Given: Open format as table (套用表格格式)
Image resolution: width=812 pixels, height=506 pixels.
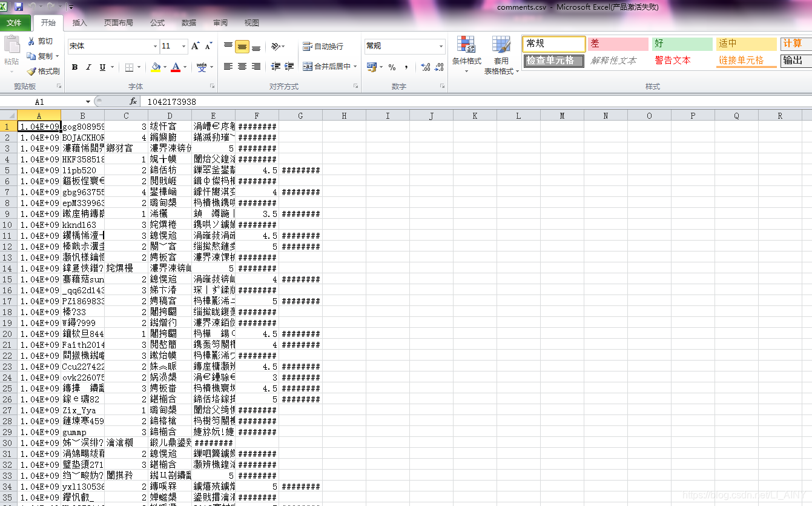Looking at the screenshot, I should click(501, 55).
